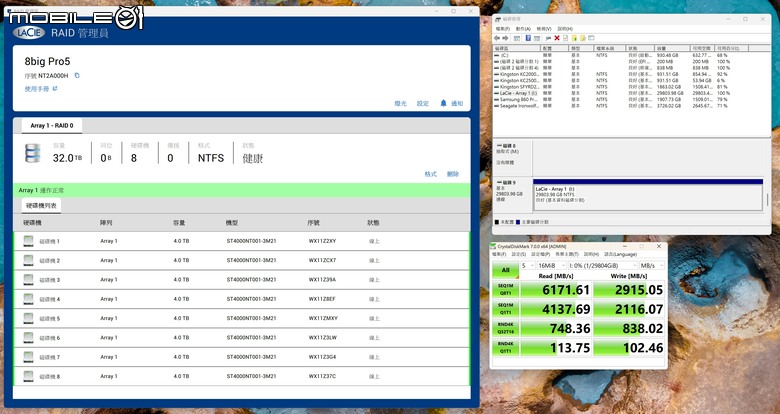The height and width of the screenshot is (414, 780).
Task: Open test size dropdown showing 16MiB
Action: (552, 266)
